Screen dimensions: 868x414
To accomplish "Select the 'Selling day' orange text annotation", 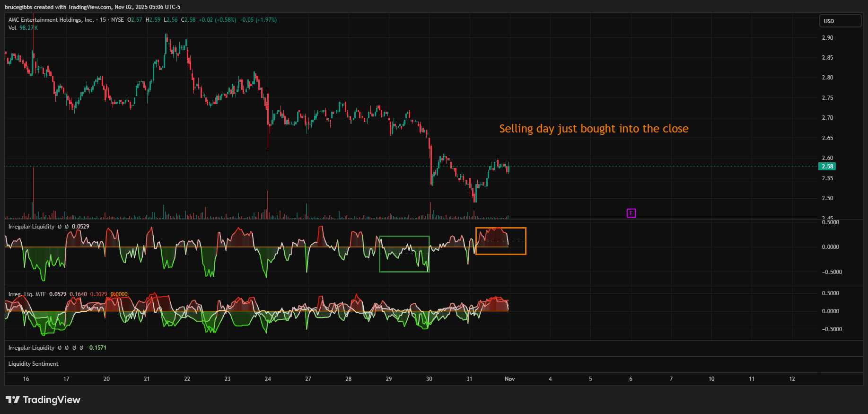I will tap(594, 129).
